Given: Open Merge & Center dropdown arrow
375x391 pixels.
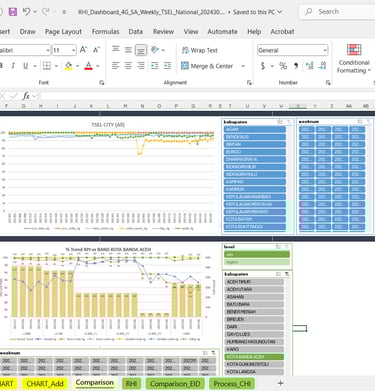Looking at the screenshot, I should (243, 66).
